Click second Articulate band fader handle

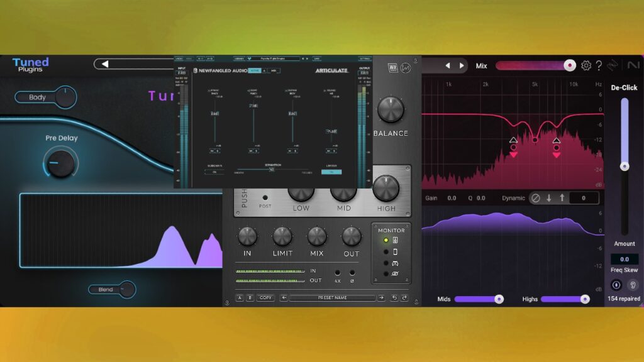[x=253, y=106]
